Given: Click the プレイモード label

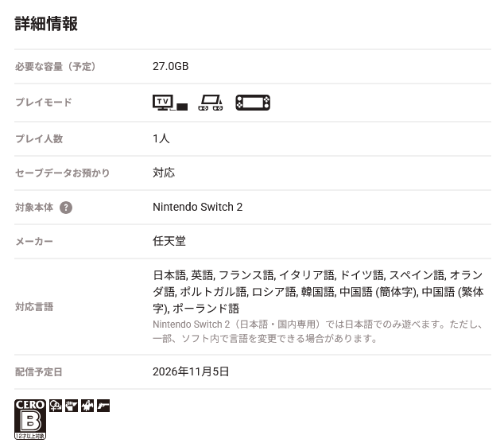Looking at the screenshot, I should 44,103.
